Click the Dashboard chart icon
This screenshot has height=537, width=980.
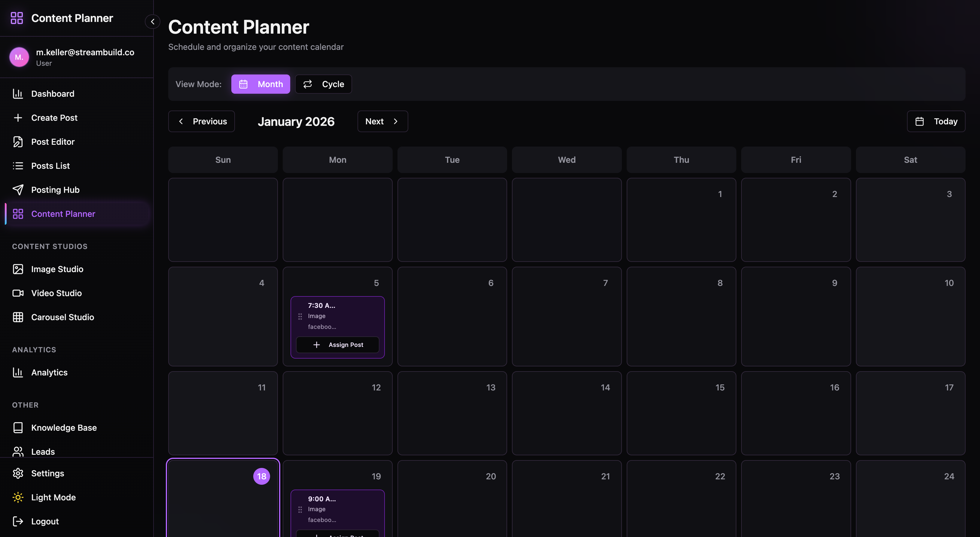tap(18, 94)
